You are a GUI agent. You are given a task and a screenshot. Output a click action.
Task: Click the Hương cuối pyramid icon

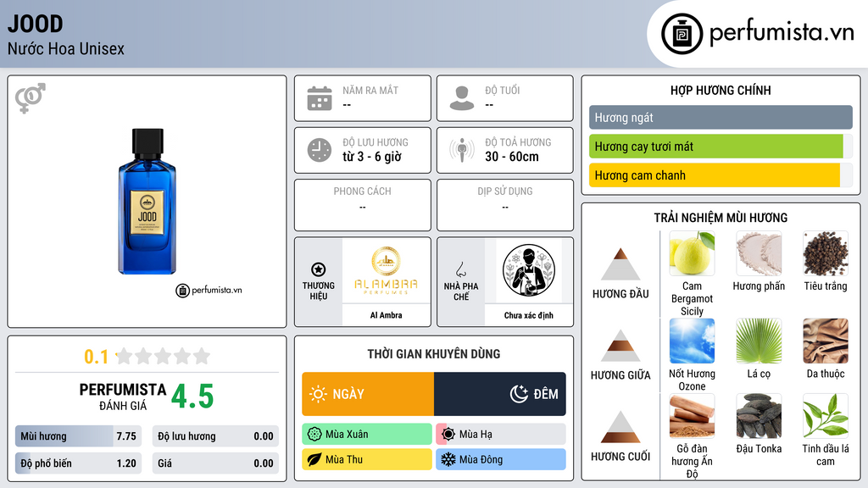click(620, 427)
